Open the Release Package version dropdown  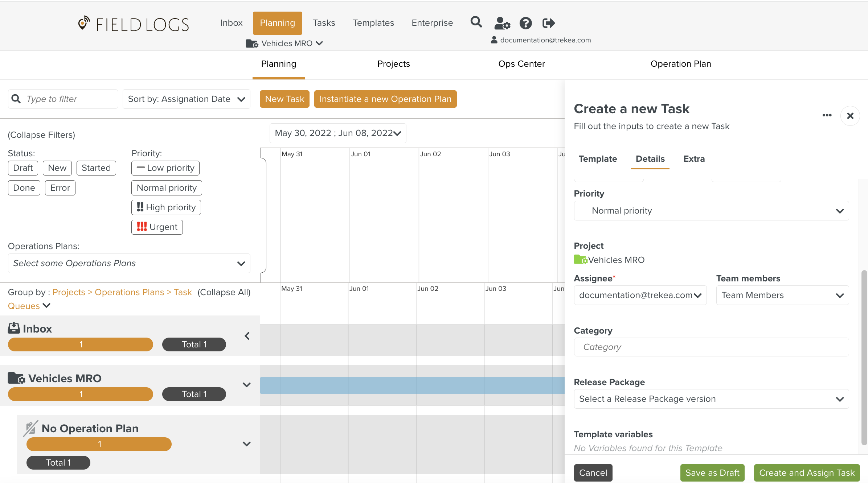[711, 399]
